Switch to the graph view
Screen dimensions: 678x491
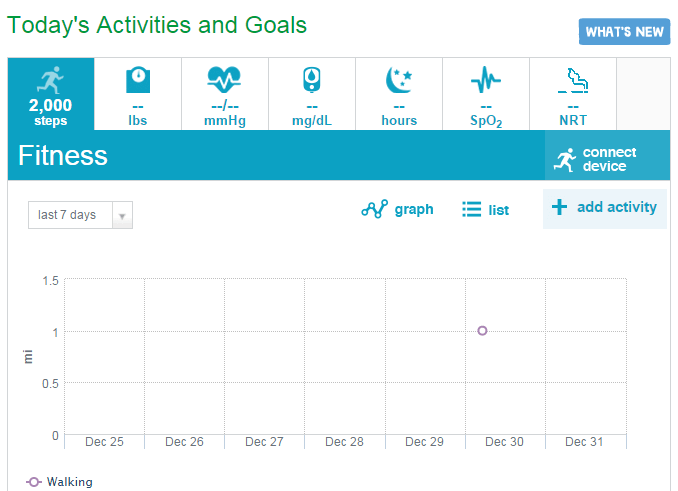coord(397,209)
